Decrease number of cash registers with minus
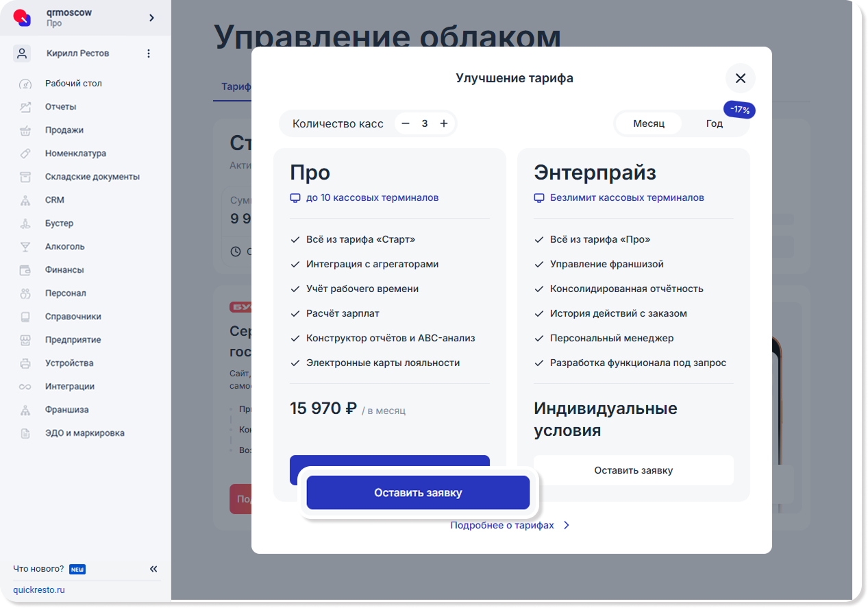Viewport: 868px width, 608px height. (x=406, y=123)
